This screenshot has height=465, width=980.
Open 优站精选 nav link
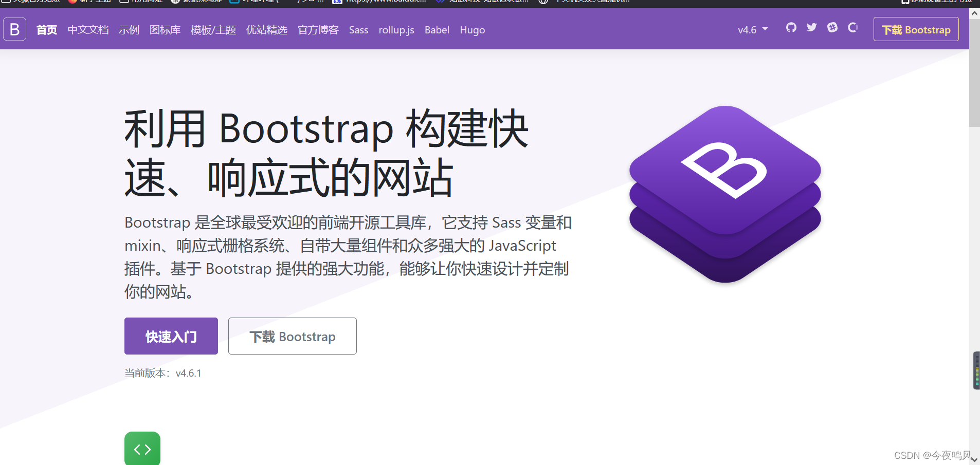pyautogui.click(x=267, y=30)
